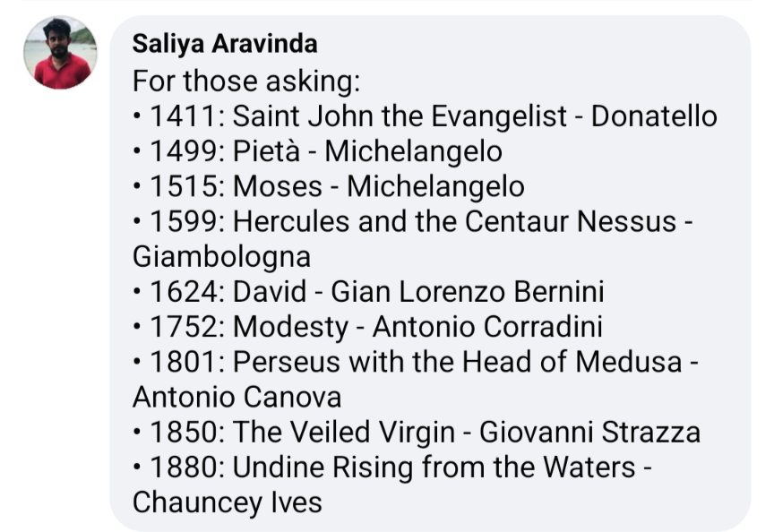
Task: Click the Moses title text
Action: point(278,186)
